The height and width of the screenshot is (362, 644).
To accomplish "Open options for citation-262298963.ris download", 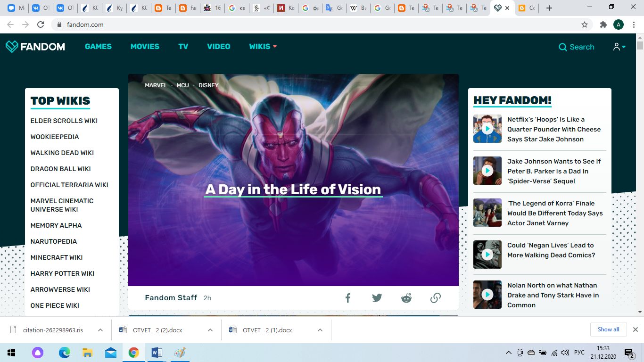I will [x=100, y=330].
